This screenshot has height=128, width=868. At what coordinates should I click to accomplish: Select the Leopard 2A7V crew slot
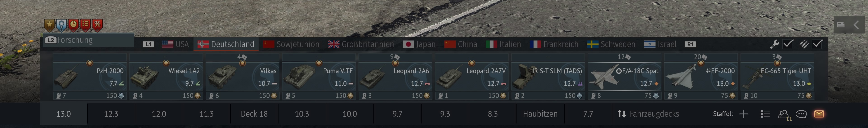[471, 77]
